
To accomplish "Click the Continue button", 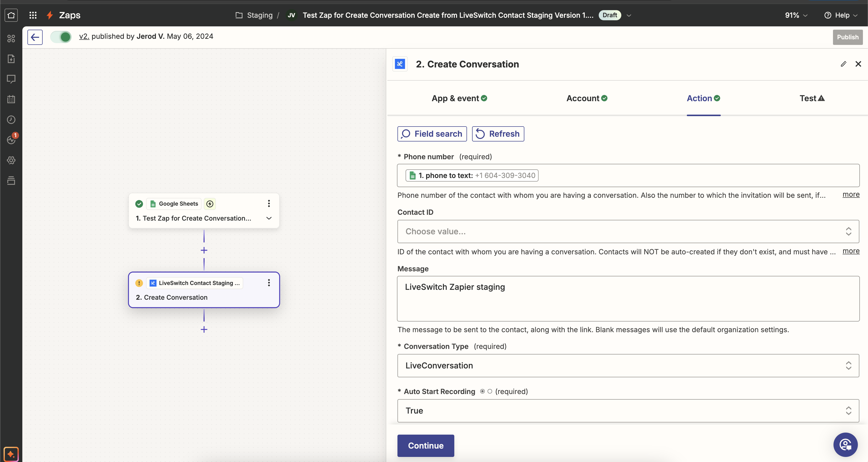I will [426, 446].
